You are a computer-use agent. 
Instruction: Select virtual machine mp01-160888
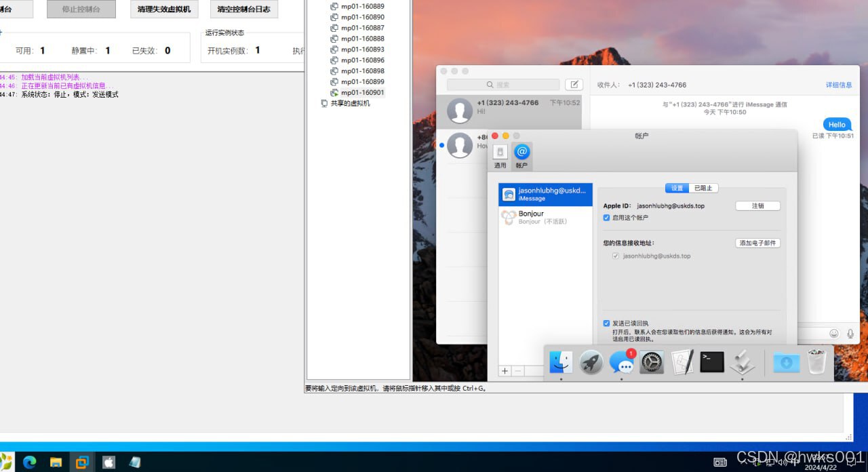(x=362, y=39)
